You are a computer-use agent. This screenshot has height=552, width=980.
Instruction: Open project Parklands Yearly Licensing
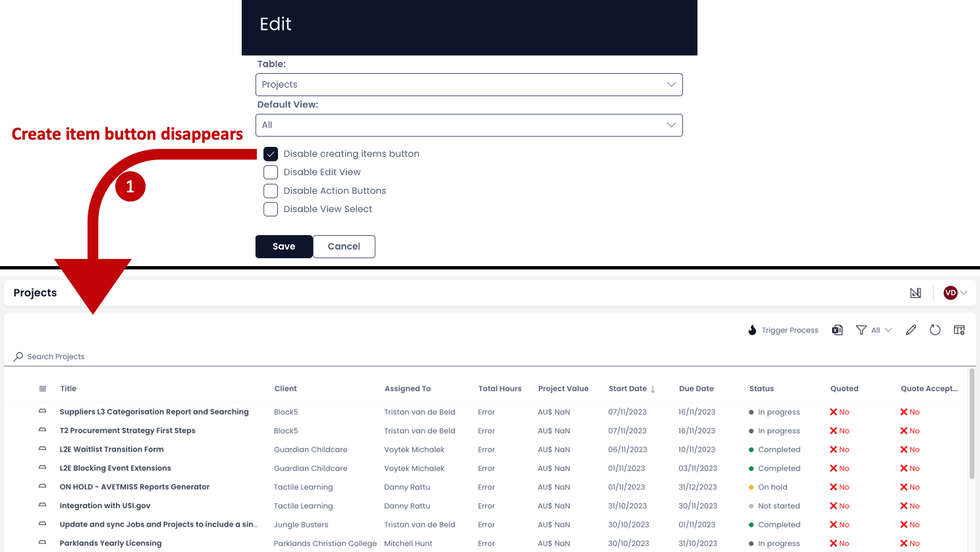point(110,543)
